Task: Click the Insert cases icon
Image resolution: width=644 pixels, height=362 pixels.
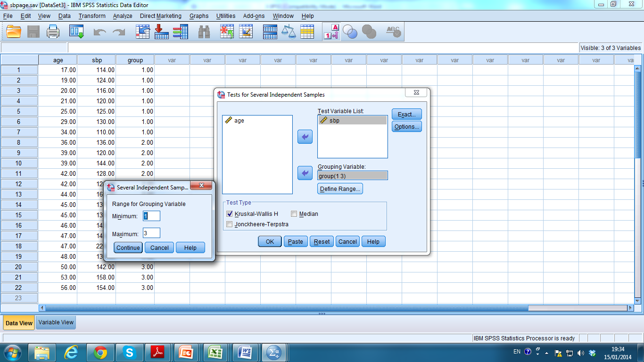Action: click(x=227, y=32)
